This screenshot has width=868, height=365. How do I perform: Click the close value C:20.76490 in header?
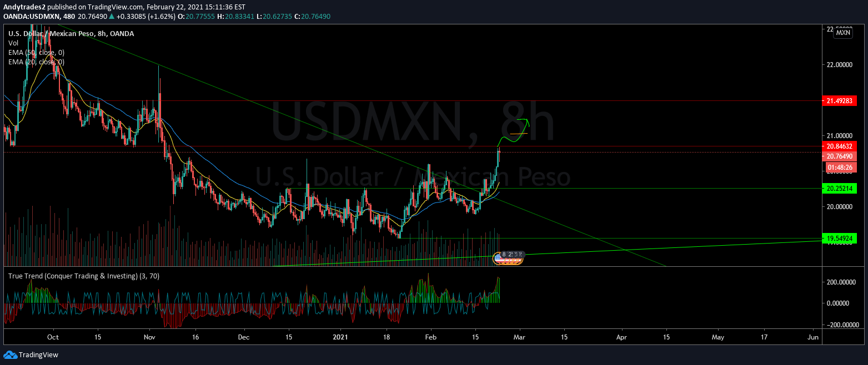313,17
